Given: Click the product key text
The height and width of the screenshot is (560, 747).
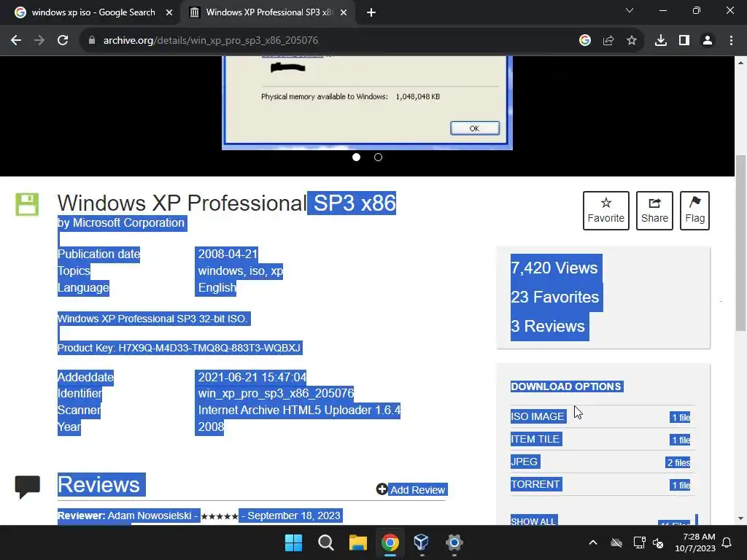Looking at the screenshot, I should 179,348.
